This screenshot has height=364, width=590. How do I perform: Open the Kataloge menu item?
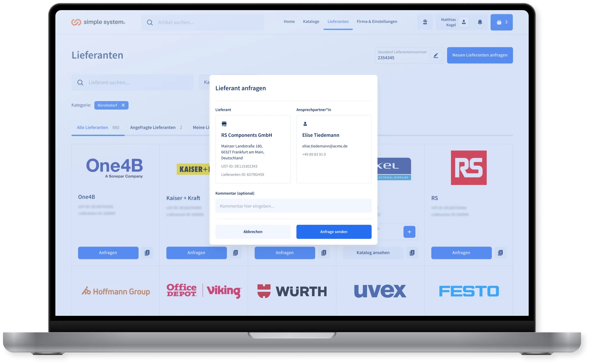point(311,21)
